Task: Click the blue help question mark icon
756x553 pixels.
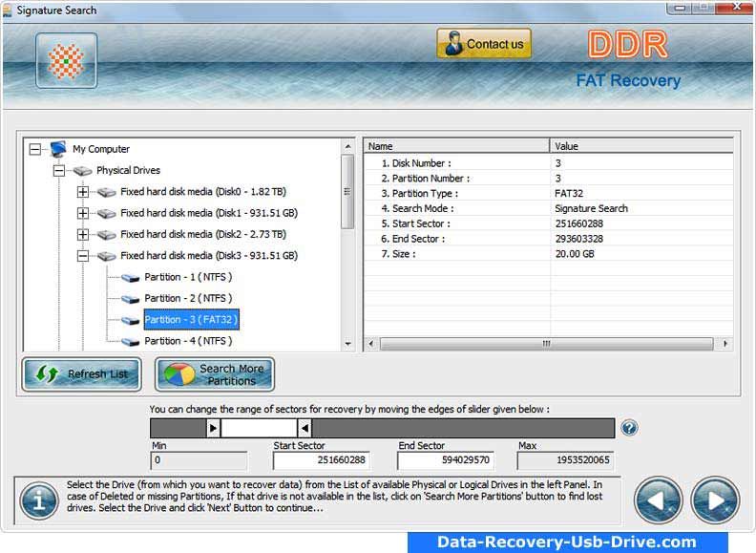Action: (629, 428)
